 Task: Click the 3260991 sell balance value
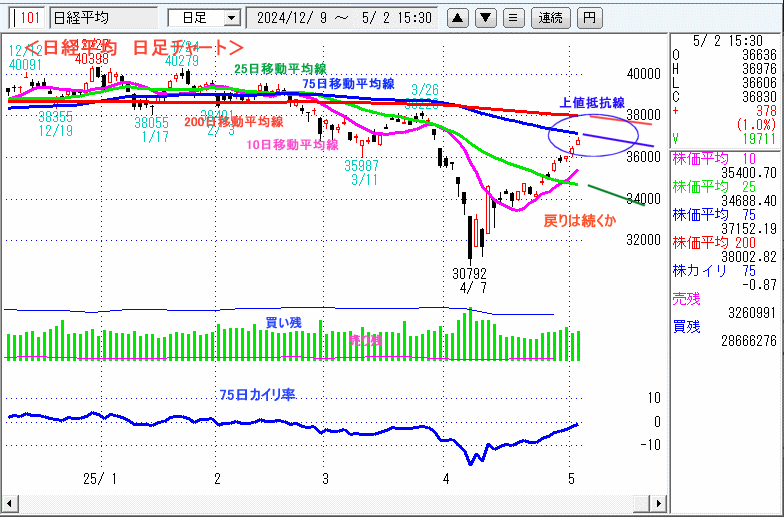pyautogui.click(x=752, y=313)
